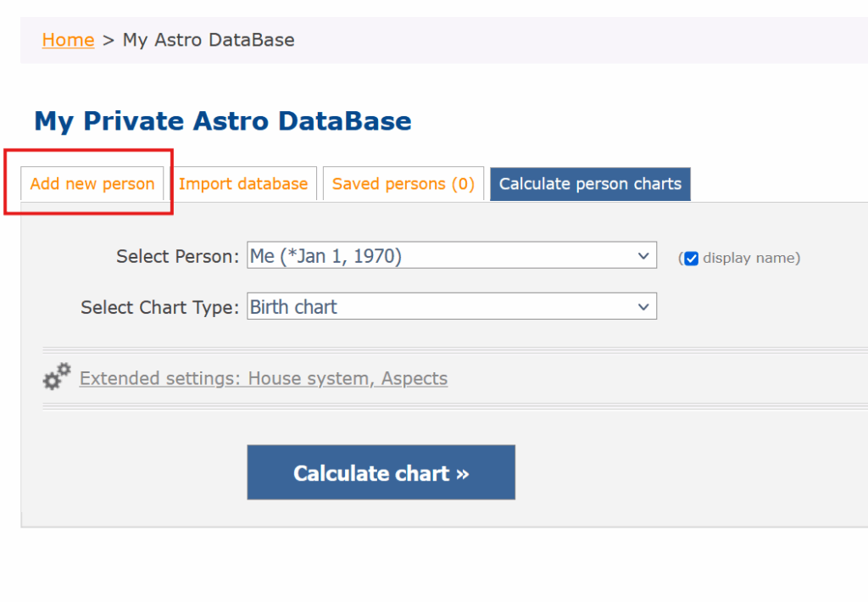Click the '»' arrows on Calculate chart
This screenshot has height=602, width=868.
[462, 473]
